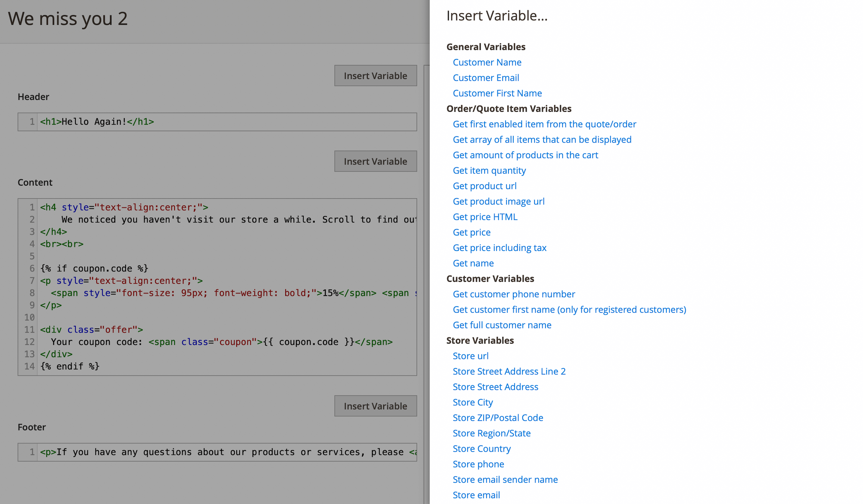The image size is (863, 504).
Task: Insert Get amount of products in the cart
Action: point(525,155)
